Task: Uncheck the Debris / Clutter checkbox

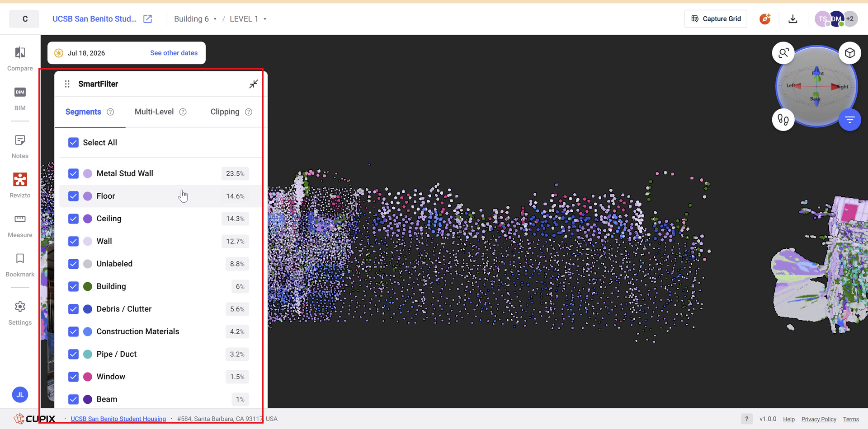Action: (x=73, y=309)
